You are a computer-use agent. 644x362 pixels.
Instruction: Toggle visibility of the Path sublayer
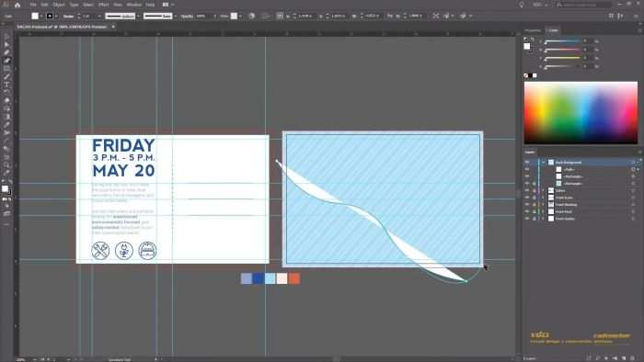tap(527, 169)
